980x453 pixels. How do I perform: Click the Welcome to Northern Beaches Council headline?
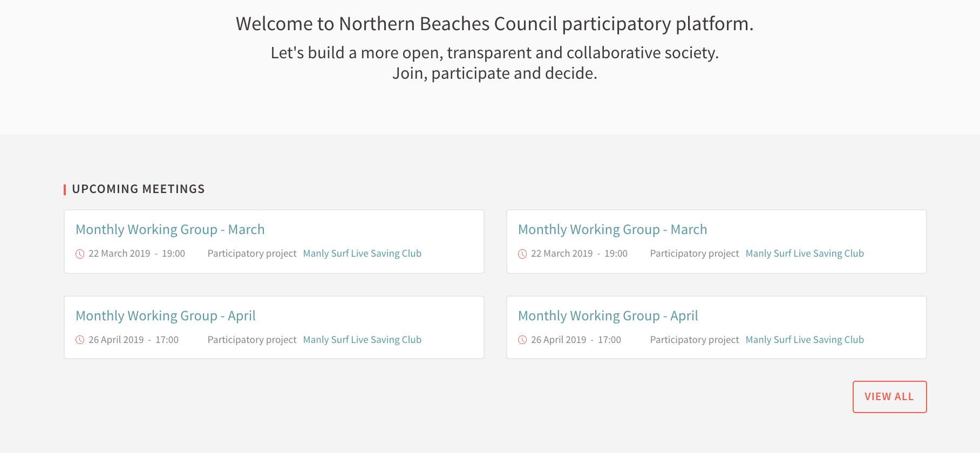(x=494, y=24)
